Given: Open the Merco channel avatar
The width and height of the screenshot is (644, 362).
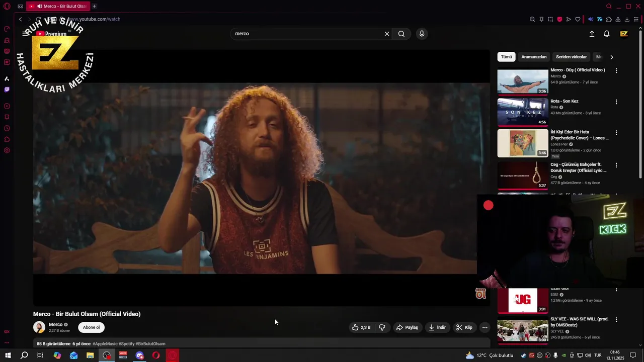Looking at the screenshot, I should pyautogui.click(x=39, y=327).
